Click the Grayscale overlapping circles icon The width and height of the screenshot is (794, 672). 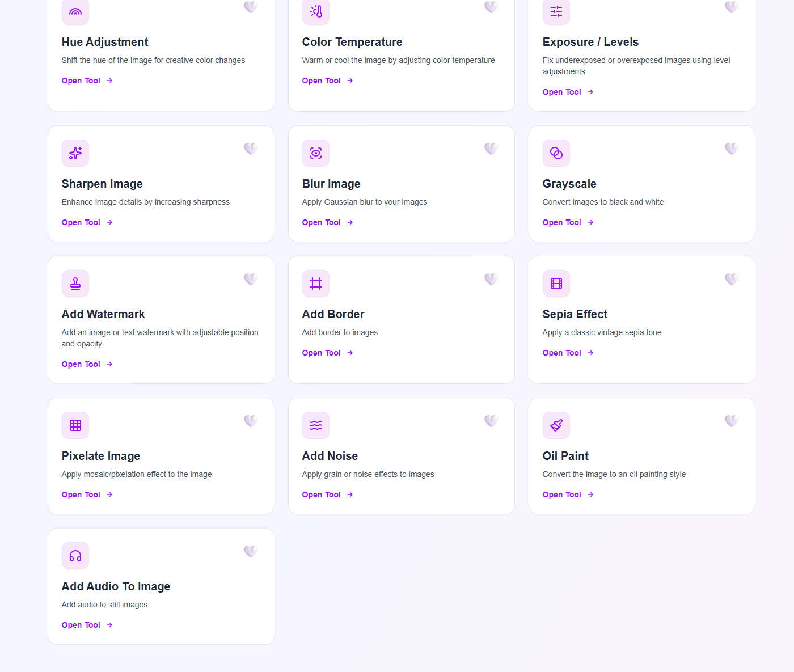pos(556,153)
